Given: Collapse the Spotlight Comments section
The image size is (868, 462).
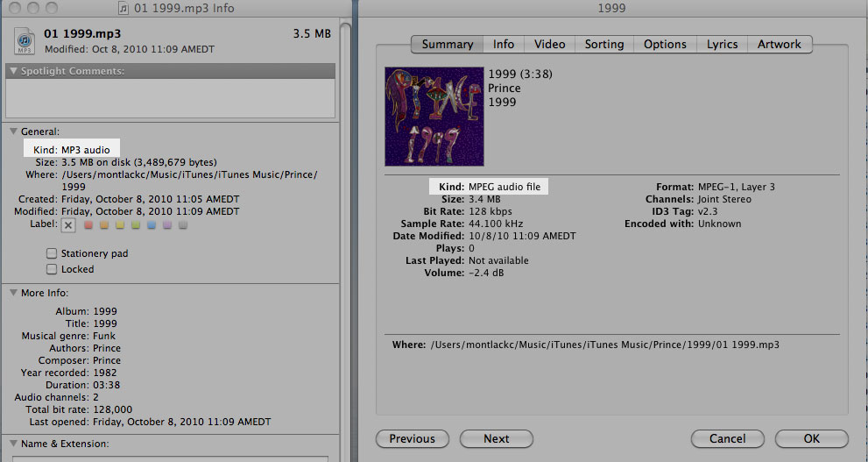Looking at the screenshot, I should (x=14, y=71).
